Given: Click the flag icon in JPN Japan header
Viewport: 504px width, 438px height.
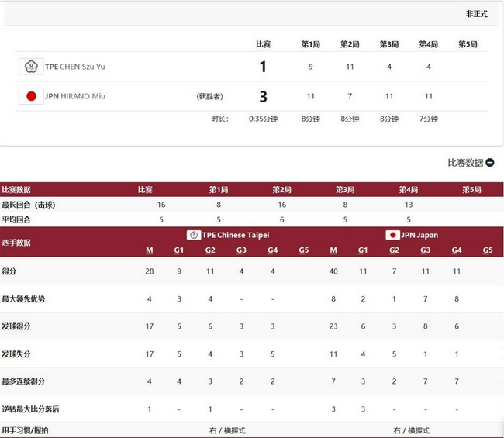Looking at the screenshot, I should pos(392,235).
